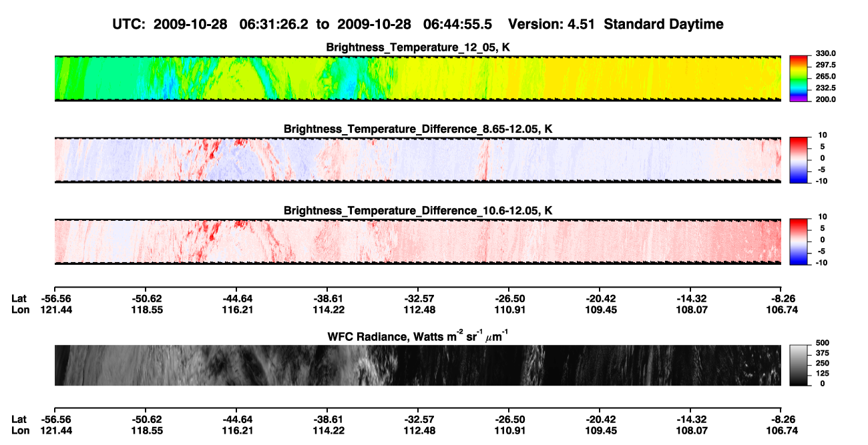This screenshot has height=445, width=868.
Task: Click longitude 121.44 on axis below WFC Radiance
Action: point(54,430)
